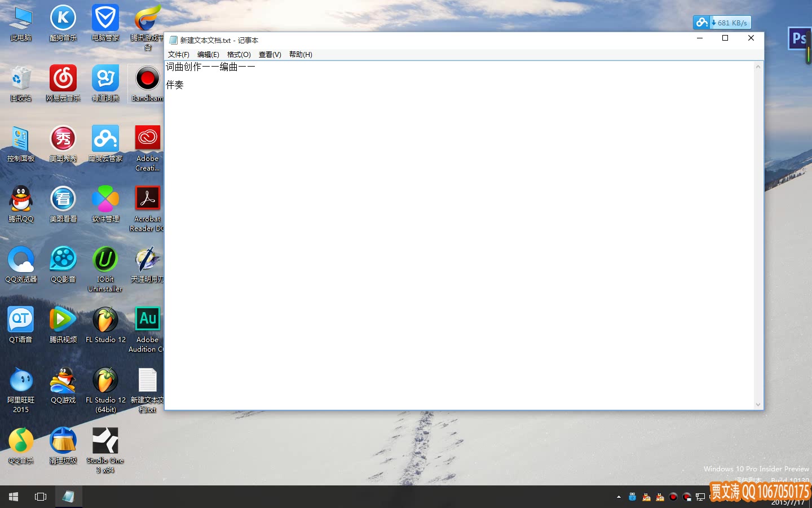Select the 网易云音乐 desktop icon

(63, 84)
